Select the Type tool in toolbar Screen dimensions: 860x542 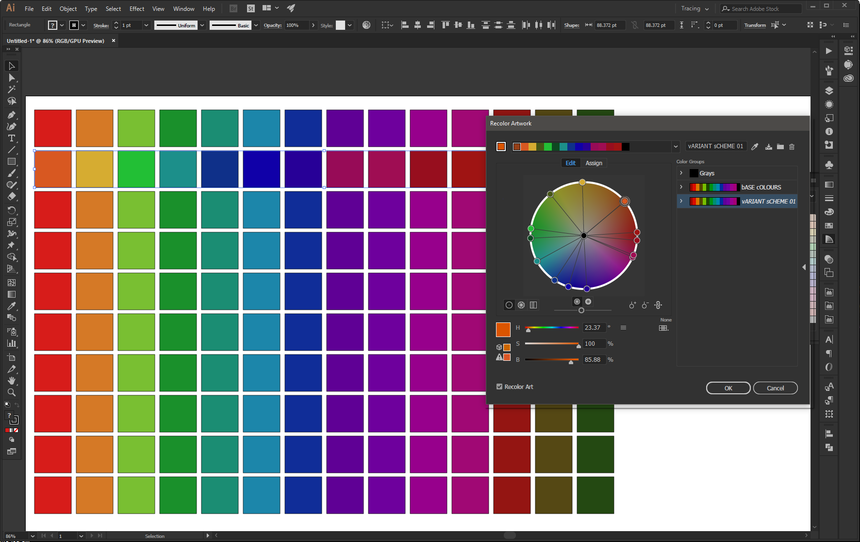[12, 138]
